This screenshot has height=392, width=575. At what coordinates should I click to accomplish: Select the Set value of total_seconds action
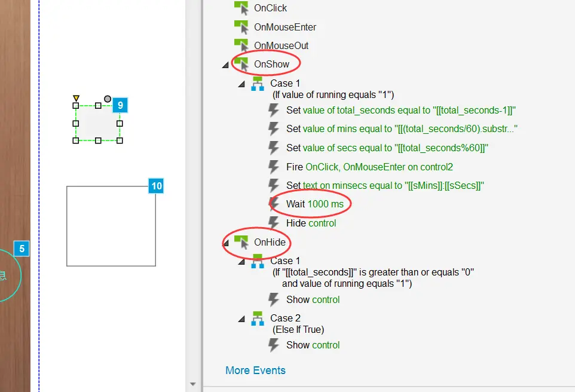(x=400, y=110)
